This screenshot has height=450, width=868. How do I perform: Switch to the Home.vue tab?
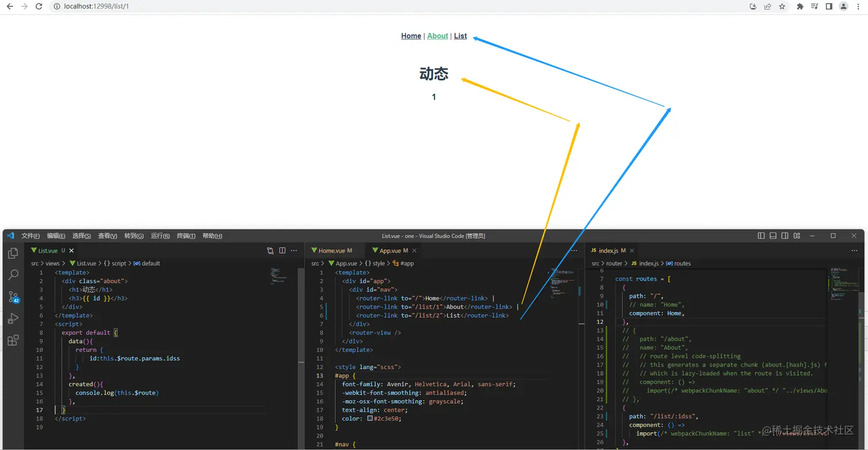[332, 251]
